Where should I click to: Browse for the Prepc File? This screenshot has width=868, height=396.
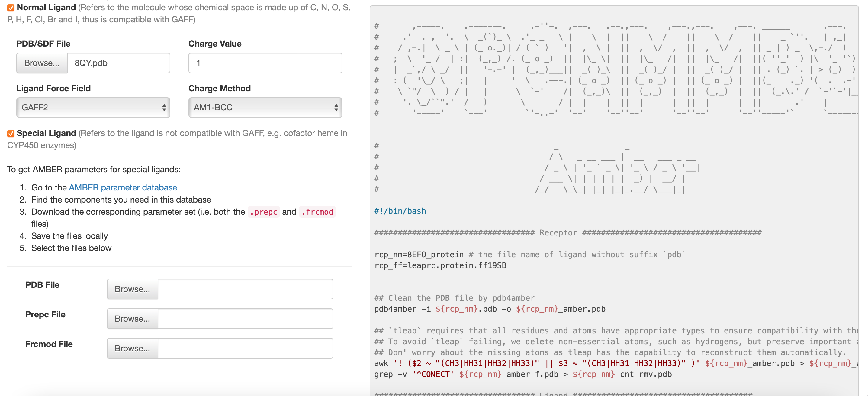coord(132,319)
